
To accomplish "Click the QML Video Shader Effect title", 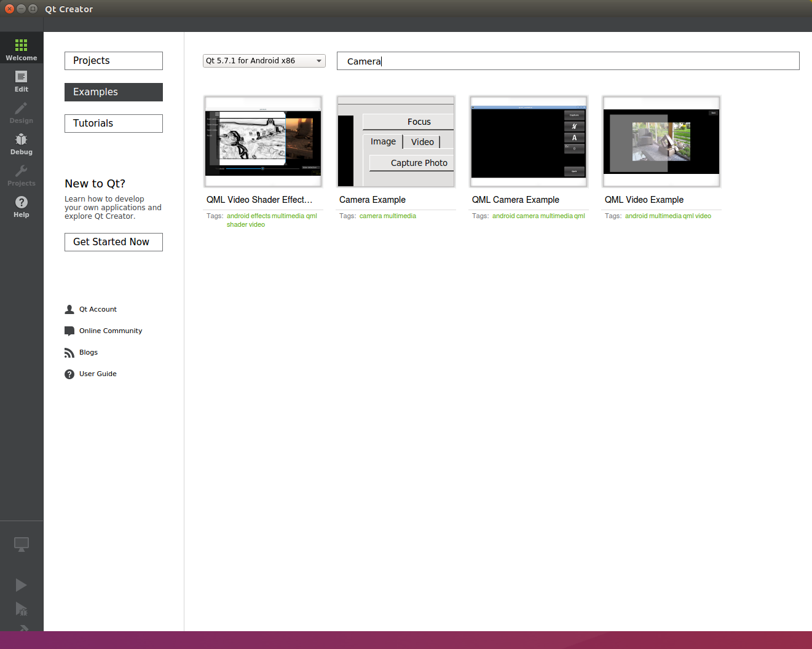I will (259, 200).
